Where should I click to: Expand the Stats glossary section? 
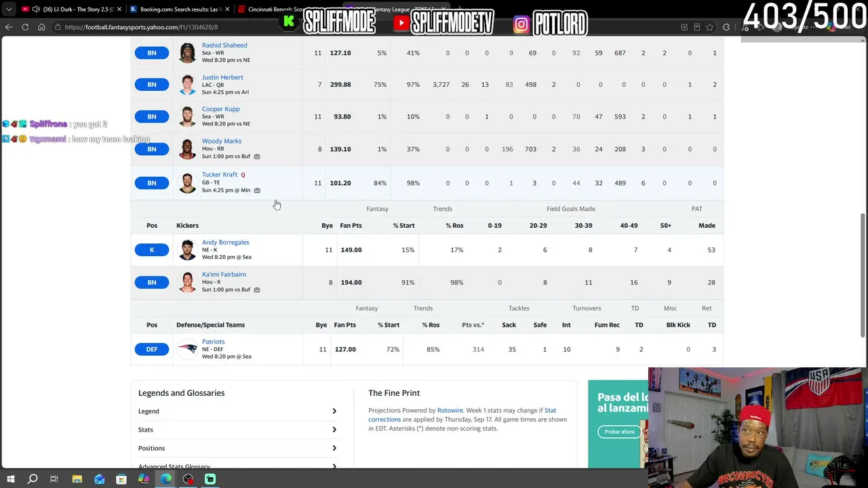(x=237, y=430)
